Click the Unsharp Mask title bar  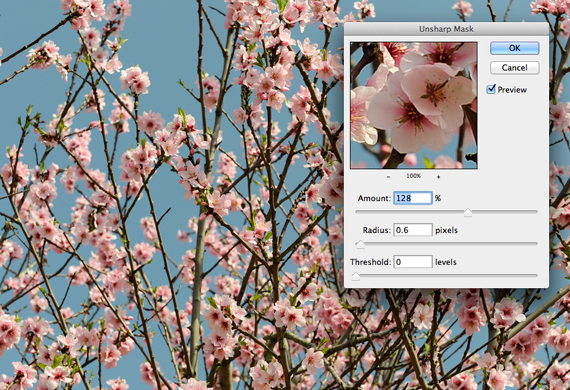(x=446, y=29)
